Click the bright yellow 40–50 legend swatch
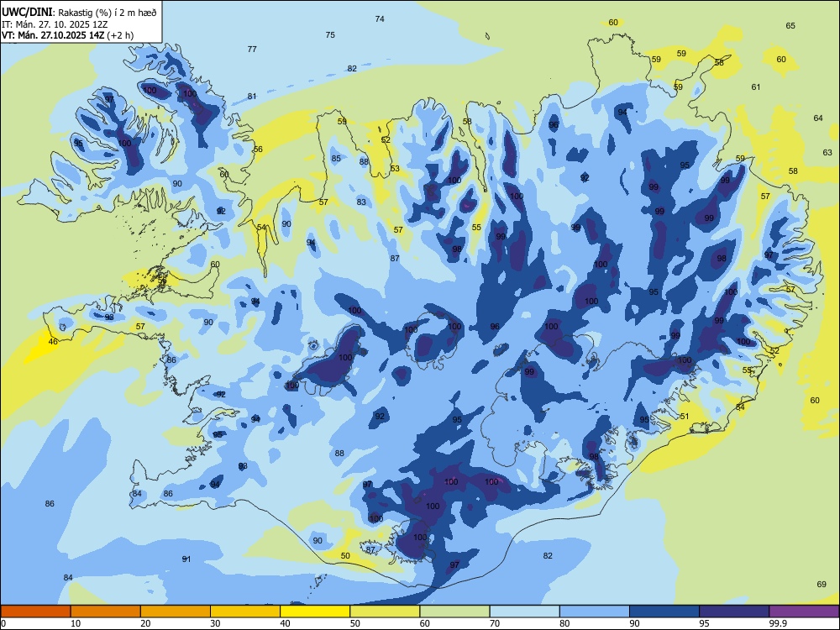Image resolution: width=840 pixels, height=630 pixels. (x=315, y=612)
